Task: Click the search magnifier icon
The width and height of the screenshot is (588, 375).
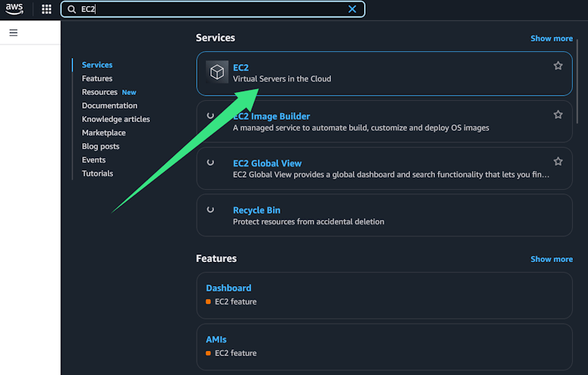Action: point(72,10)
